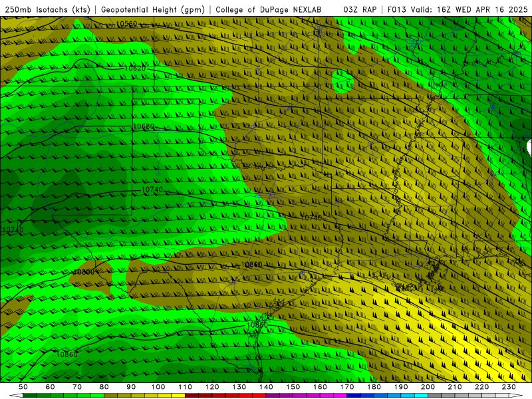Click the 70 value on the color scale
This screenshot has width=532, height=399.
[77, 387]
